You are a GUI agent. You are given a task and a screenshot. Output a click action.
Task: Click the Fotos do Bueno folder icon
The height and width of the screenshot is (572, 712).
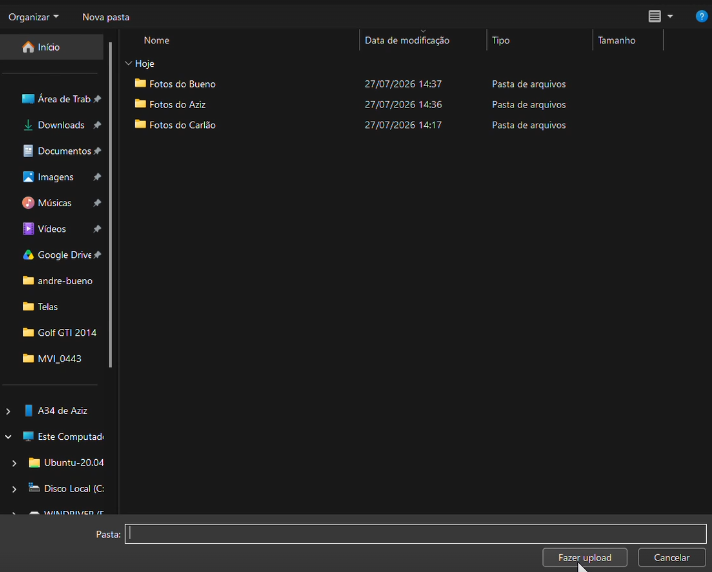coord(140,83)
